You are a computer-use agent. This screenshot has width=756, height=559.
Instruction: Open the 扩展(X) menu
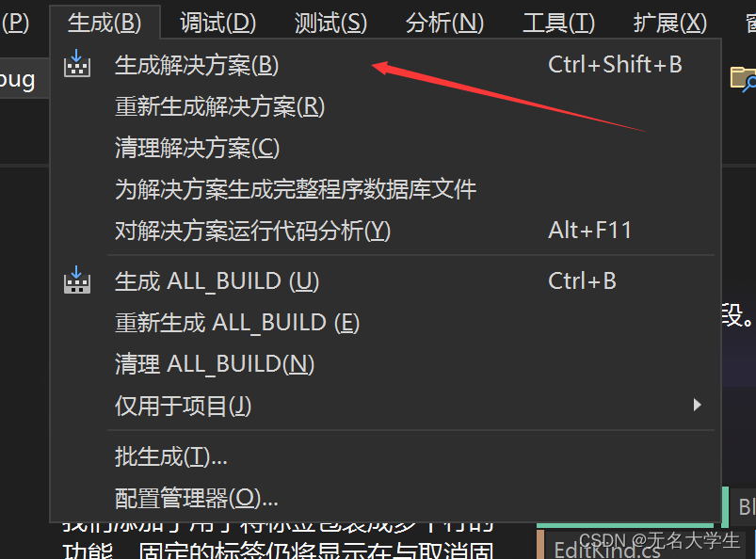(670, 23)
